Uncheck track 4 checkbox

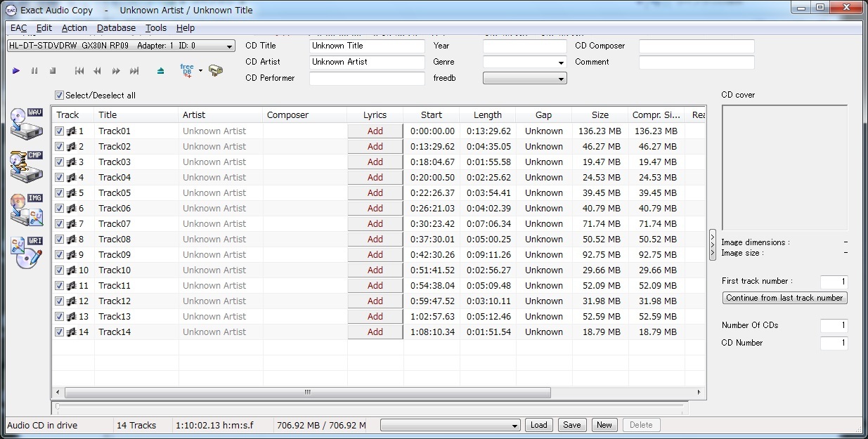[60, 178]
